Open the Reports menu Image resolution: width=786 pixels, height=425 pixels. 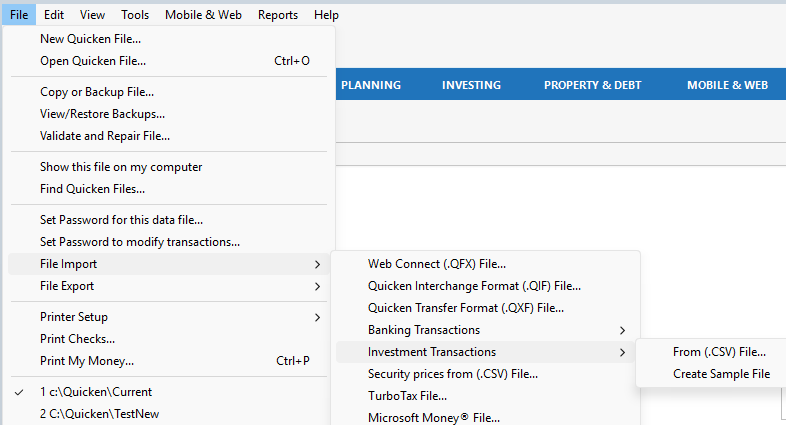[x=278, y=15]
